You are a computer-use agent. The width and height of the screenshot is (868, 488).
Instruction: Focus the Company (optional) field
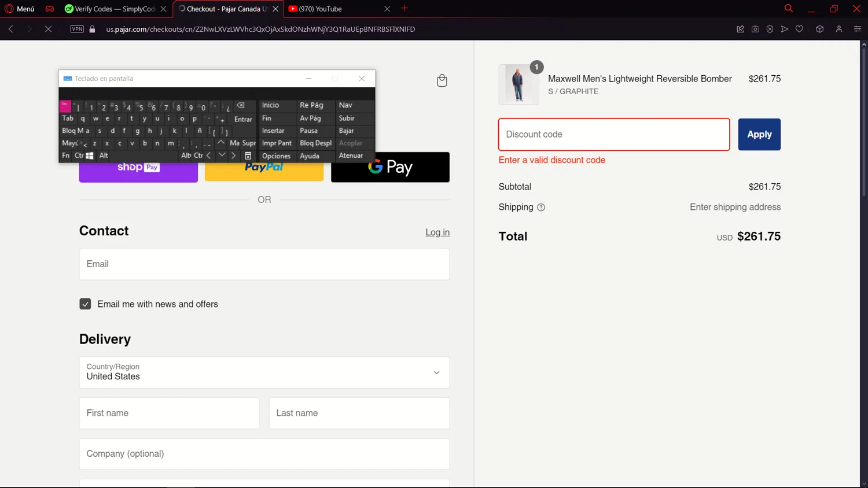point(264,454)
